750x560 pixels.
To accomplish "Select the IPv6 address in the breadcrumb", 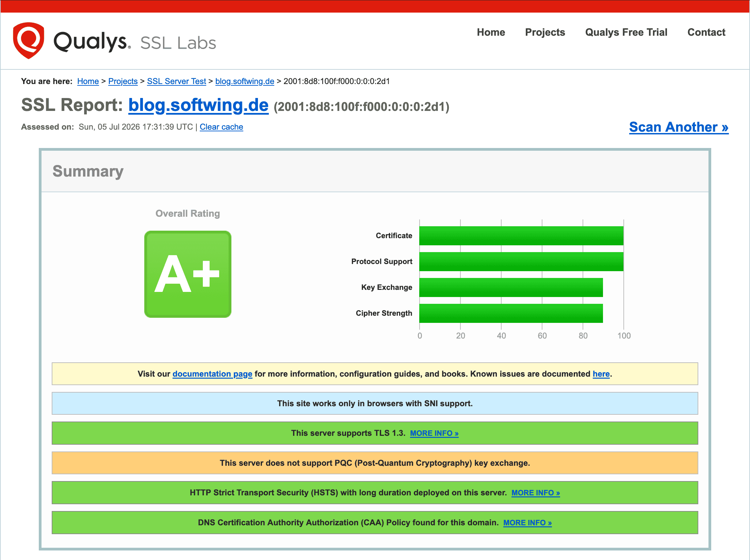I will 337,81.
